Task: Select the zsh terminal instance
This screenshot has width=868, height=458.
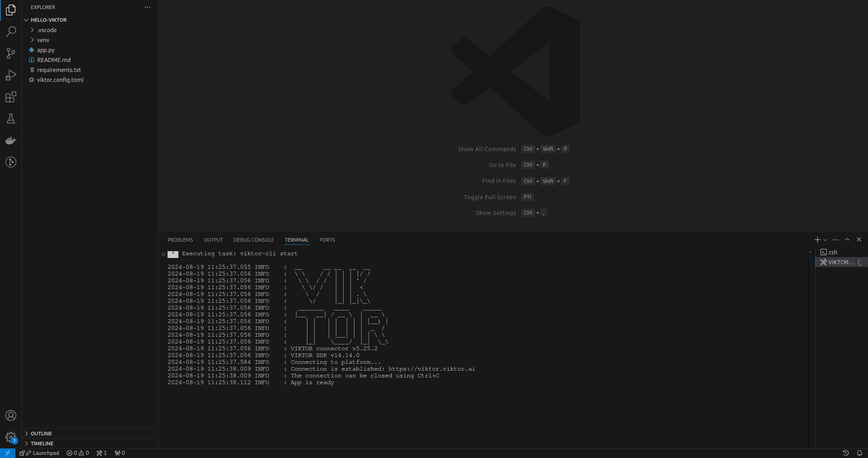Action: tap(833, 253)
